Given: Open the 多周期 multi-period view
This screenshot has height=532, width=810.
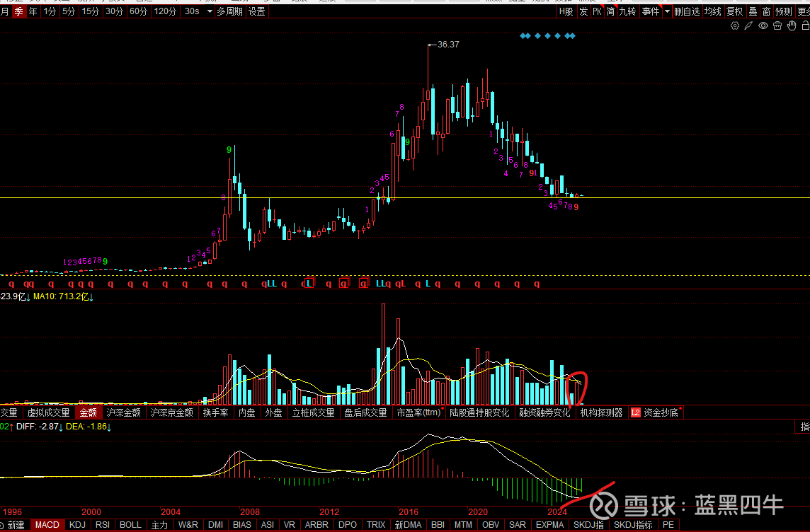Looking at the screenshot, I should [x=230, y=11].
